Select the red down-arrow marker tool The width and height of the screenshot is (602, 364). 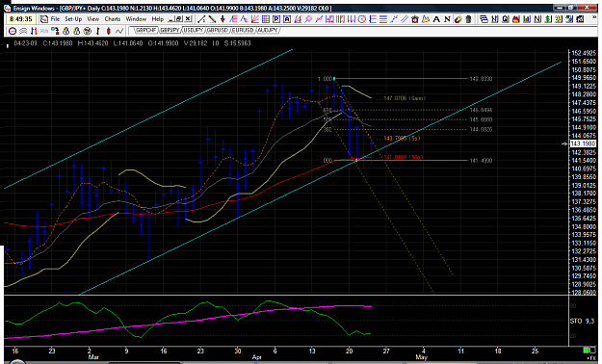tap(222, 19)
